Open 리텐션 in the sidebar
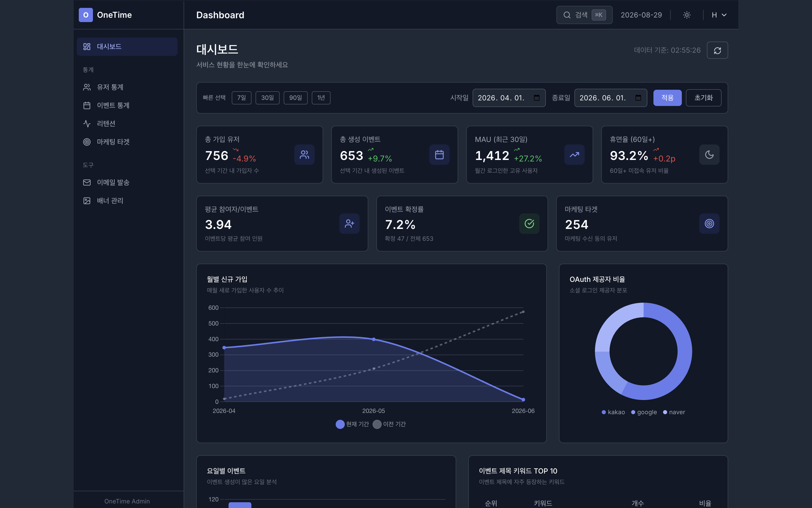The height and width of the screenshot is (508, 812). click(127, 124)
